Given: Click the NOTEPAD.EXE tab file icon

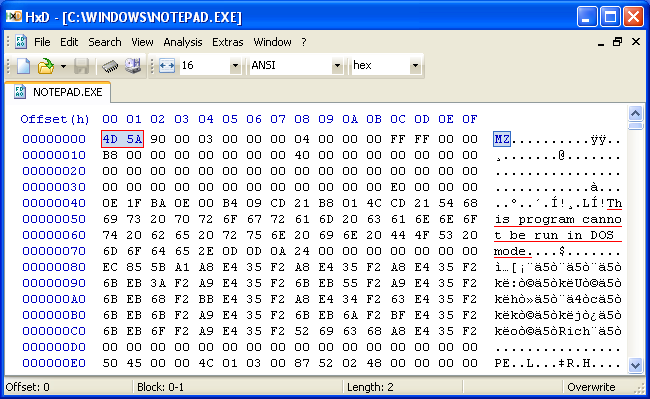Looking at the screenshot, I should [x=19, y=92].
